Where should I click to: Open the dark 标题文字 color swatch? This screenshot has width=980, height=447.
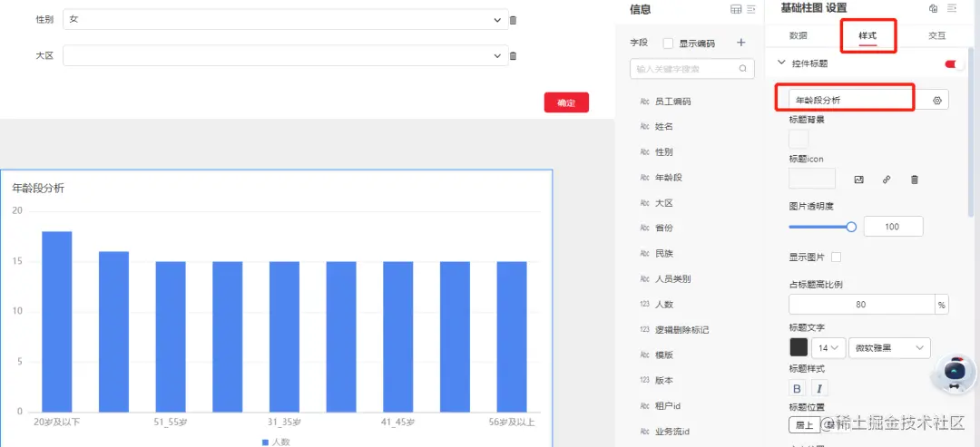pos(799,347)
